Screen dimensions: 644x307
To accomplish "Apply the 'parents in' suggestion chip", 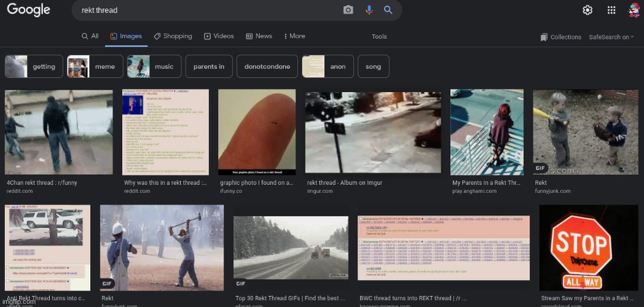I will [x=209, y=66].
